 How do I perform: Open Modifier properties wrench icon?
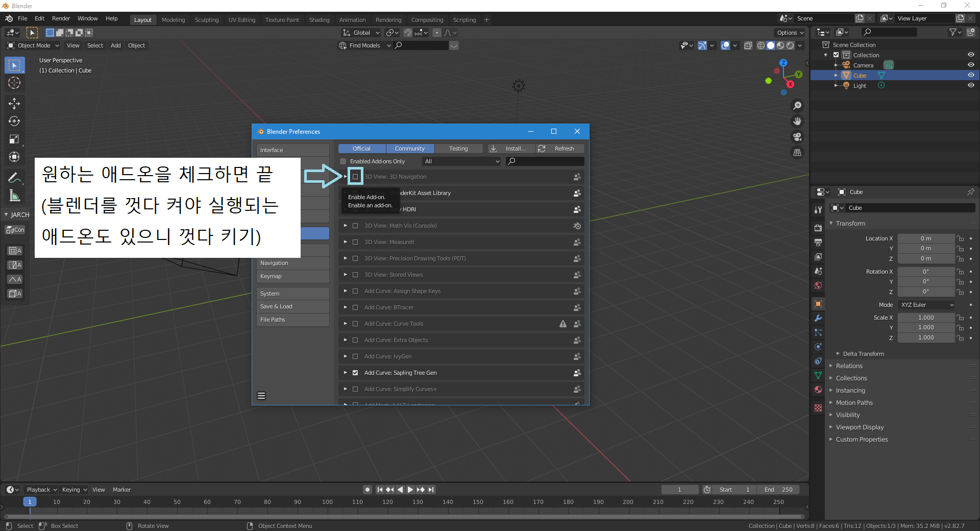click(818, 318)
